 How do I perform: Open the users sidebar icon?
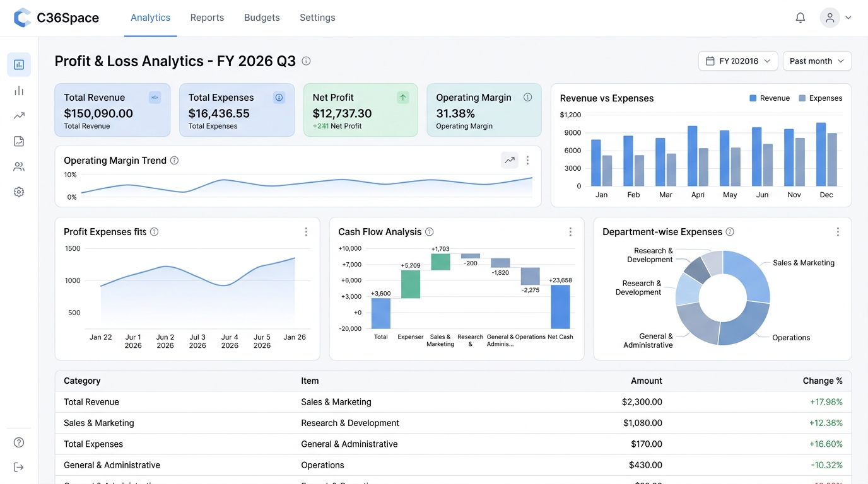[19, 166]
